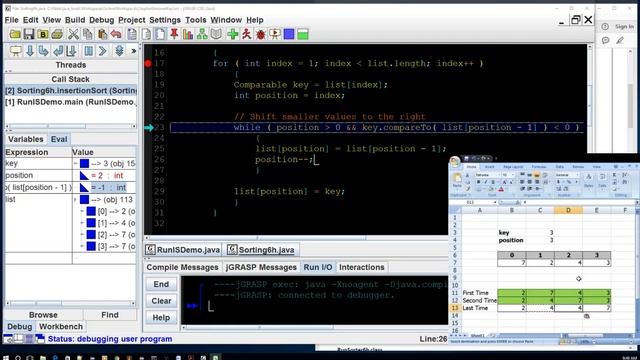Open the Settings menu
The width and height of the screenshot is (640, 360).
point(165,20)
